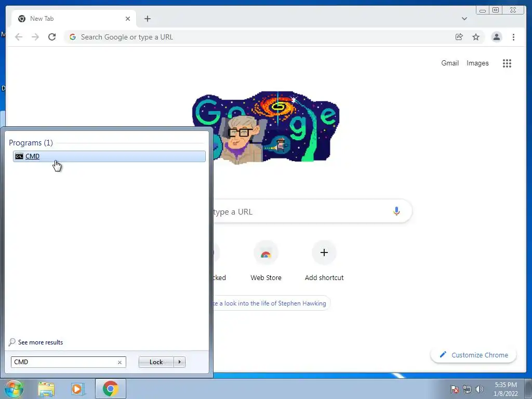Screen dimensions: 532x399
Task: Click the magnifier icon beside See more results
Action: (12, 342)
